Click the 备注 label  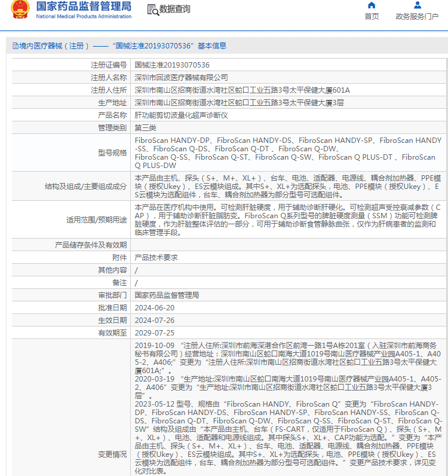119,283
